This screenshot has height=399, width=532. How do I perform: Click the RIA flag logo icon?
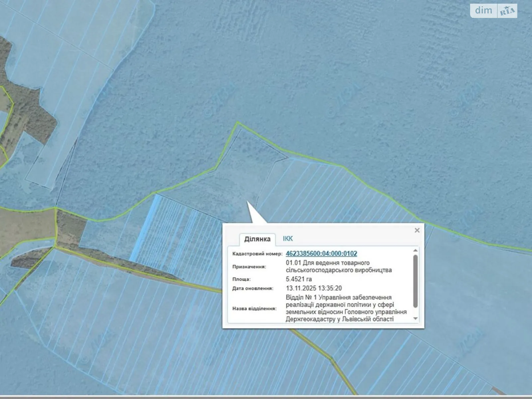[x=507, y=11]
